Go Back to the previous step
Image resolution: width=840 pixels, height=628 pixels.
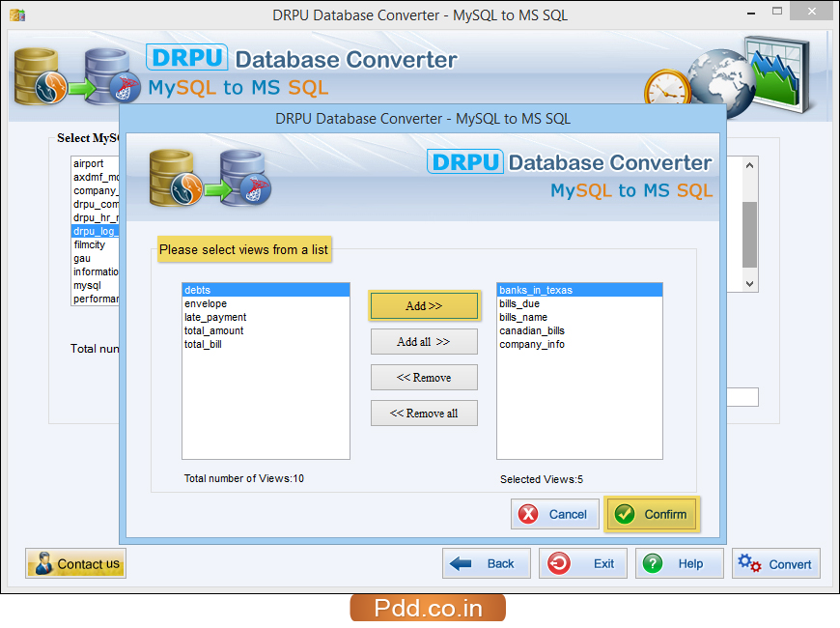click(x=487, y=563)
